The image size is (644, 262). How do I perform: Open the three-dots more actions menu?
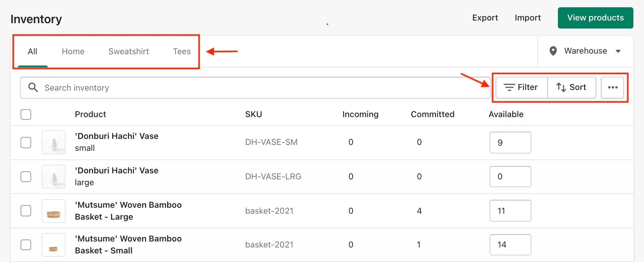613,87
